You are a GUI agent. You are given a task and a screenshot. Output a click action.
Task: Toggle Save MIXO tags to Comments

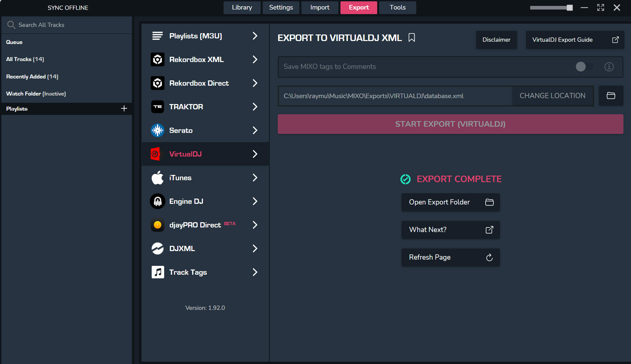[x=584, y=67]
